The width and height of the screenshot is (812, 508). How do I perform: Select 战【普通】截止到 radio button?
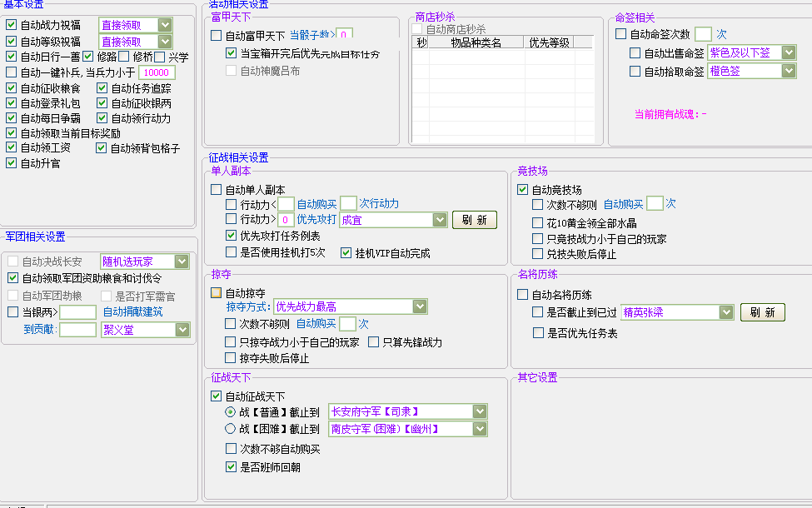click(x=231, y=412)
